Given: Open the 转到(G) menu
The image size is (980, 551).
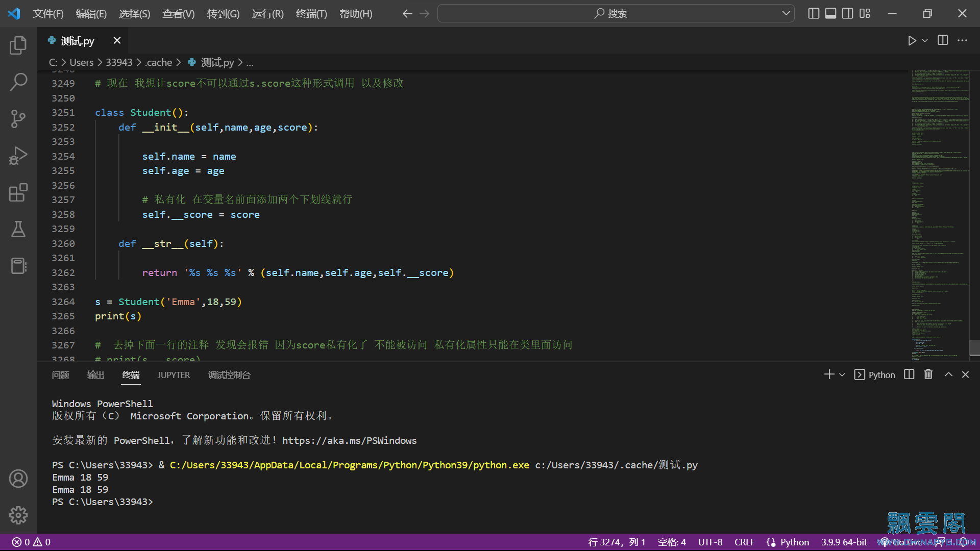Looking at the screenshot, I should 223,14.
